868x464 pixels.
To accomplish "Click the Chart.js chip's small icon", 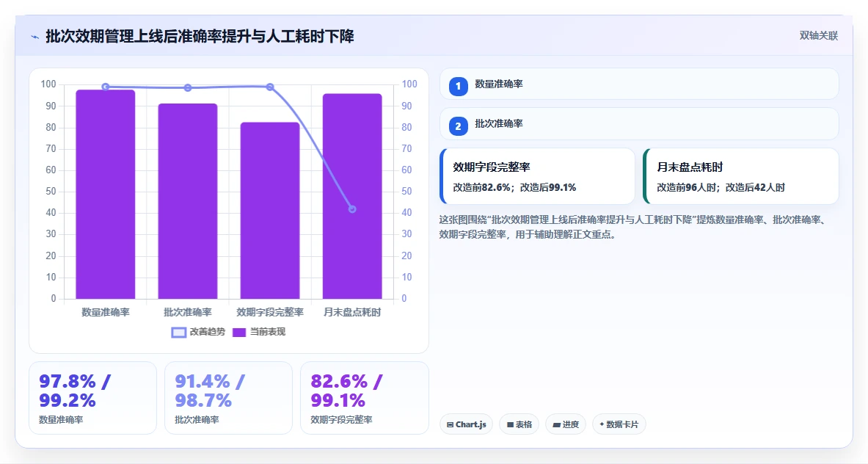I will click(x=450, y=424).
